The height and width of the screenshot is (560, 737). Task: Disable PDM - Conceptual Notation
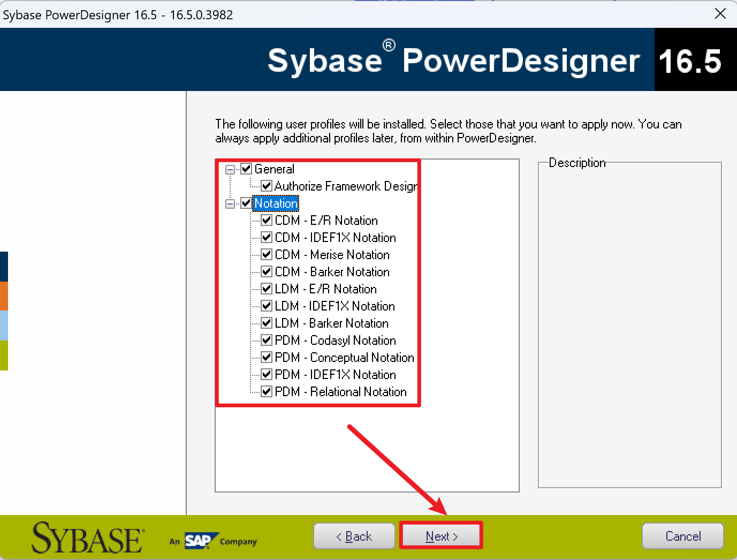[267, 357]
